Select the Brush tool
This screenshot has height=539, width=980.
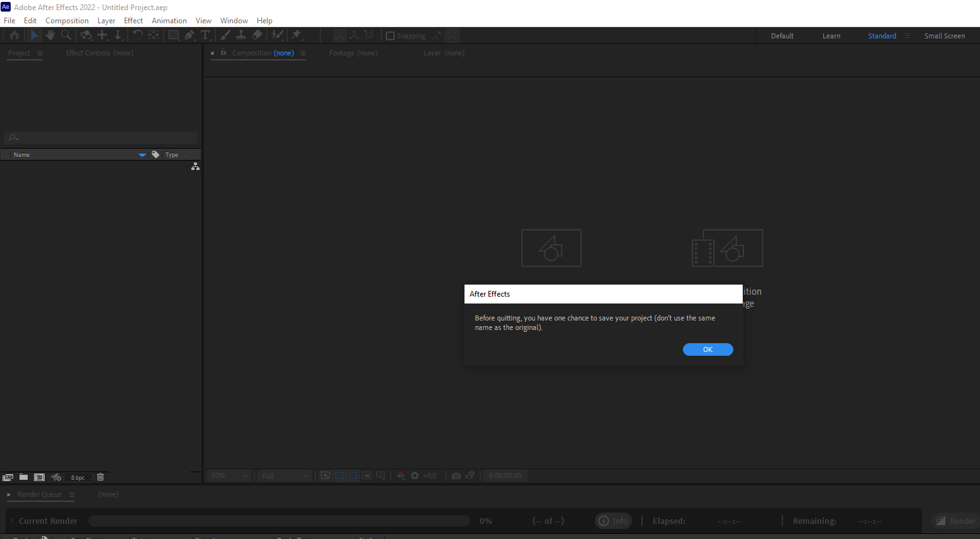point(225,35)
